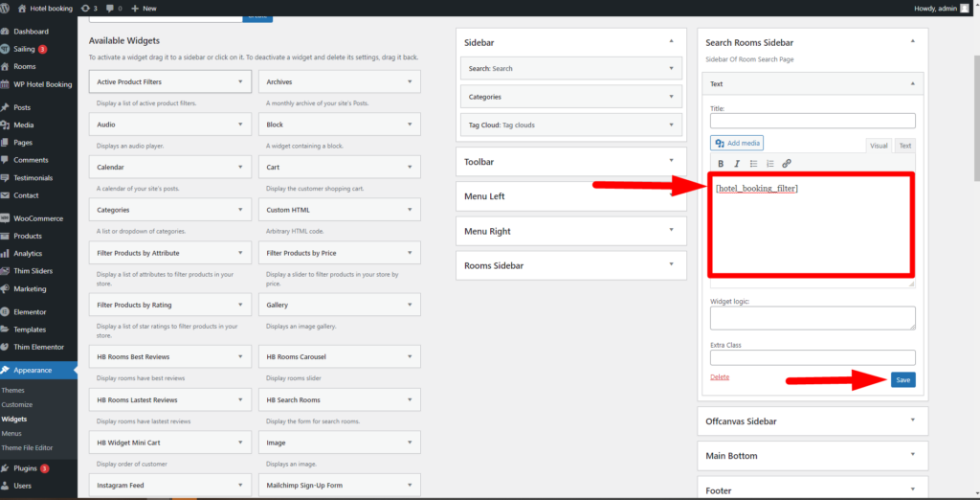Open the comments bubble in admin bar
This screenshot has height=500, width=980.
coord(112,8)
